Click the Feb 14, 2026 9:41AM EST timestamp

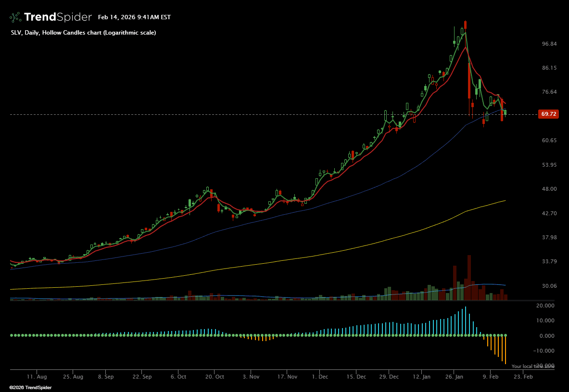click(x=134, y=17)
